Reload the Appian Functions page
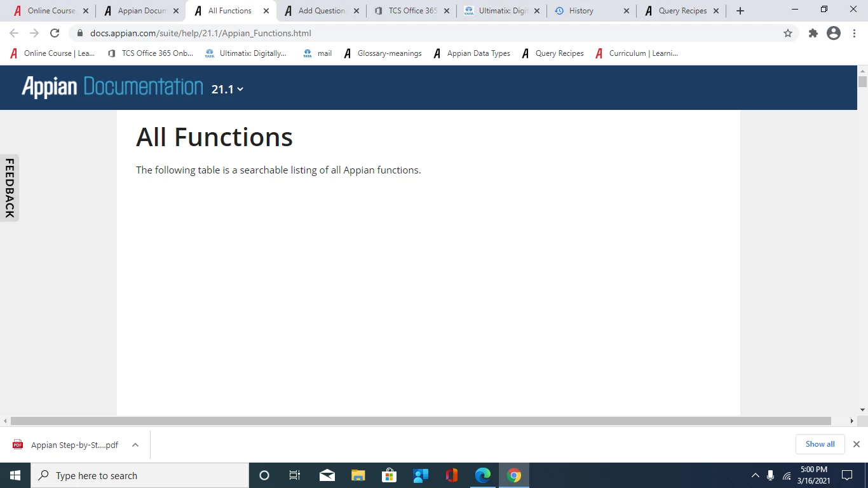 point(55,33)
